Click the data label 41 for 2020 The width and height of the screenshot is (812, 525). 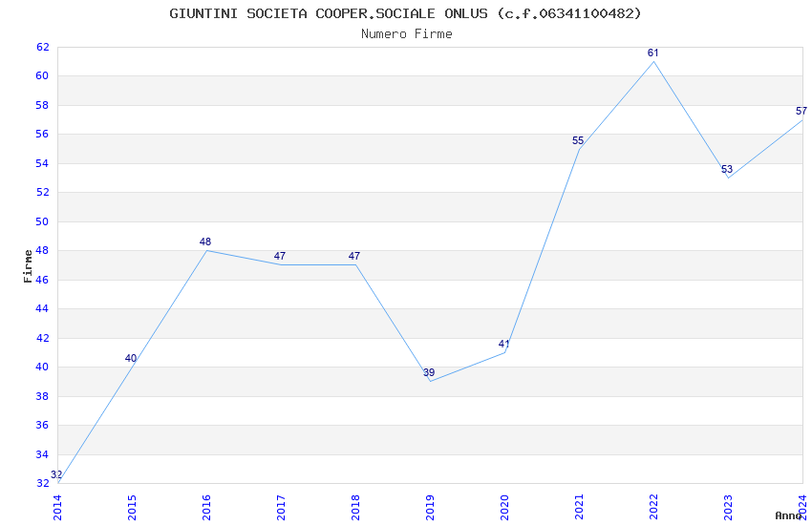click(x=503, y=344)
